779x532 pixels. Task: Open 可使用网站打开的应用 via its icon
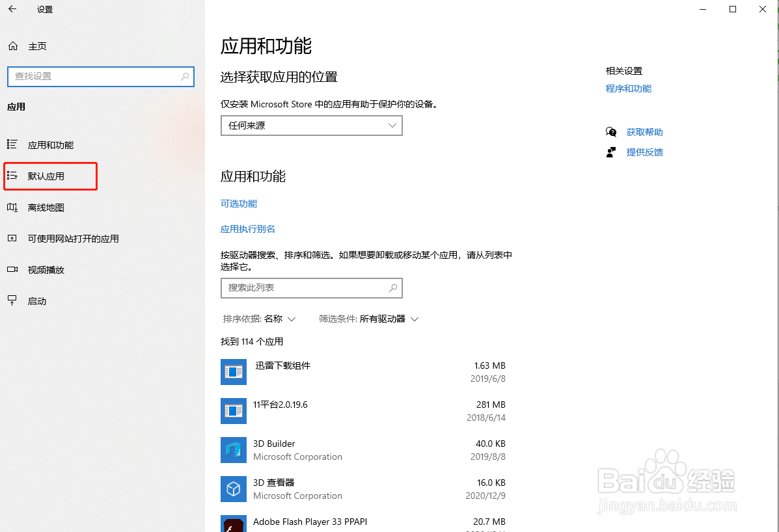[13, 238]
